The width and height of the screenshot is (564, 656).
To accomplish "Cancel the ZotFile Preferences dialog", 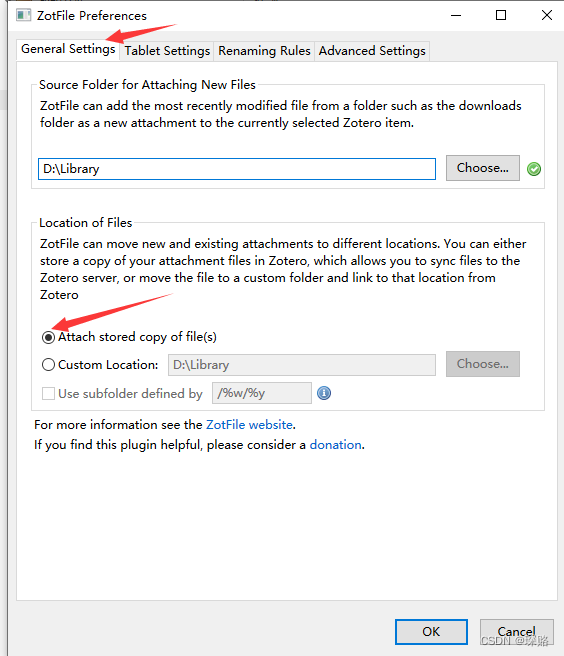I will pyautogui.click(x=517, y=632).
